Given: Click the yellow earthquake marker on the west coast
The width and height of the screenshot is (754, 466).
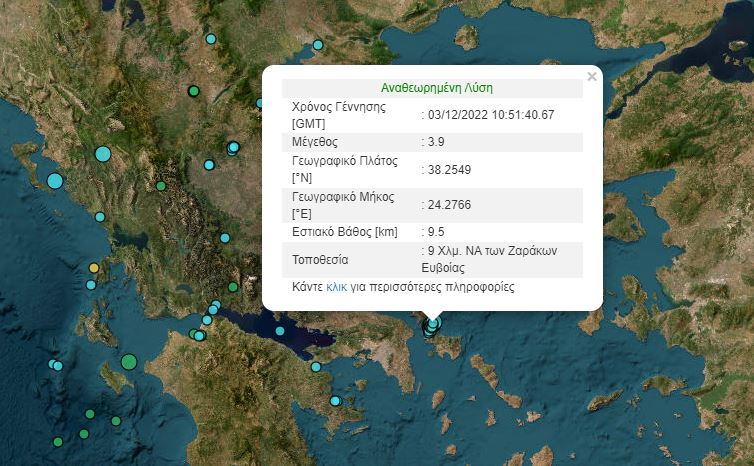Looking at the screenshot, I should click(94, 268).
